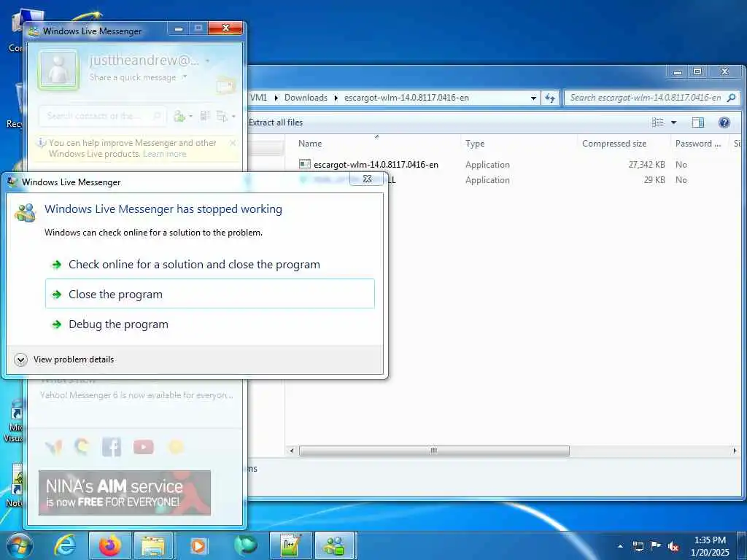747x560 pixels.
Task: Open the add contact icon in Messenger
Action: [179, 116]
